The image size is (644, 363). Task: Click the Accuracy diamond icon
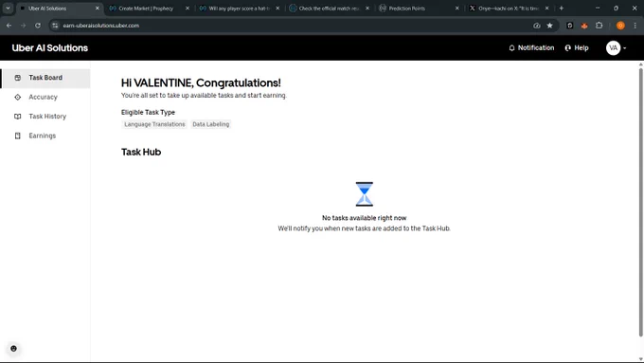(18, 97)
